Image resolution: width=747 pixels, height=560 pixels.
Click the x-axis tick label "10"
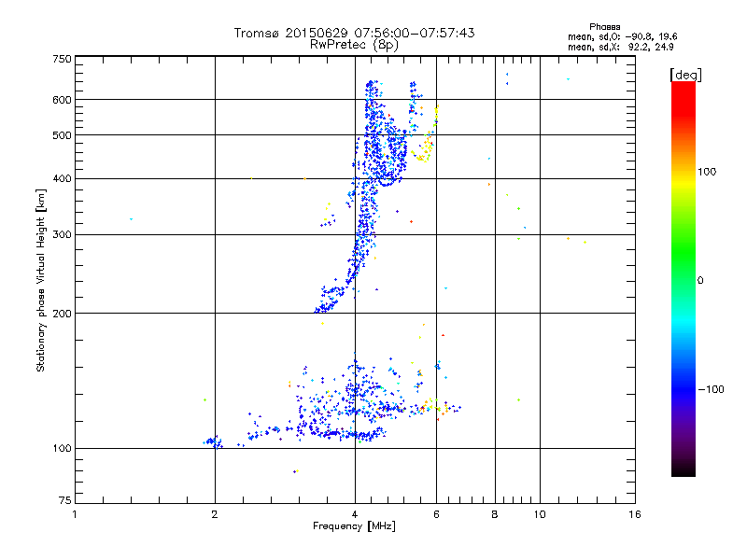540,514
